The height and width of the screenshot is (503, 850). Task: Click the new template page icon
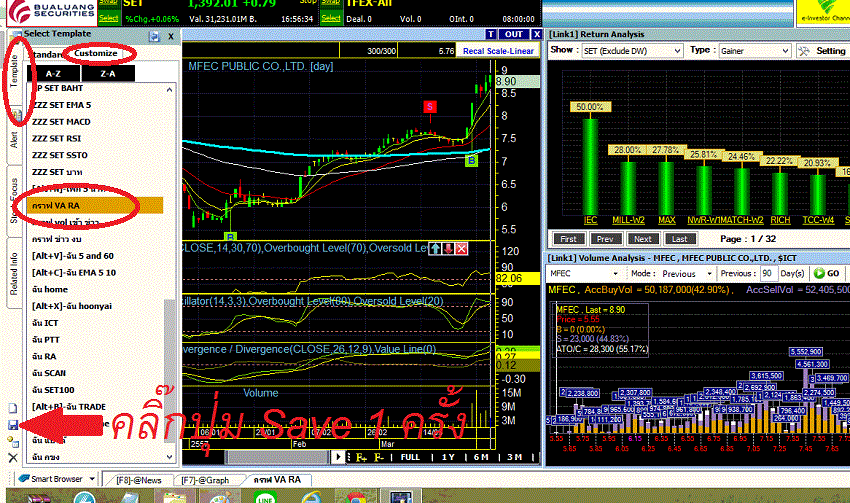pyautogui.click(x=13, y=408)
